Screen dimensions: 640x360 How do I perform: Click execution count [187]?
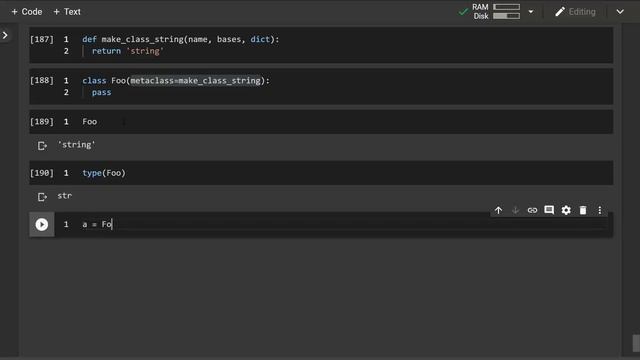tap(42, 39)
